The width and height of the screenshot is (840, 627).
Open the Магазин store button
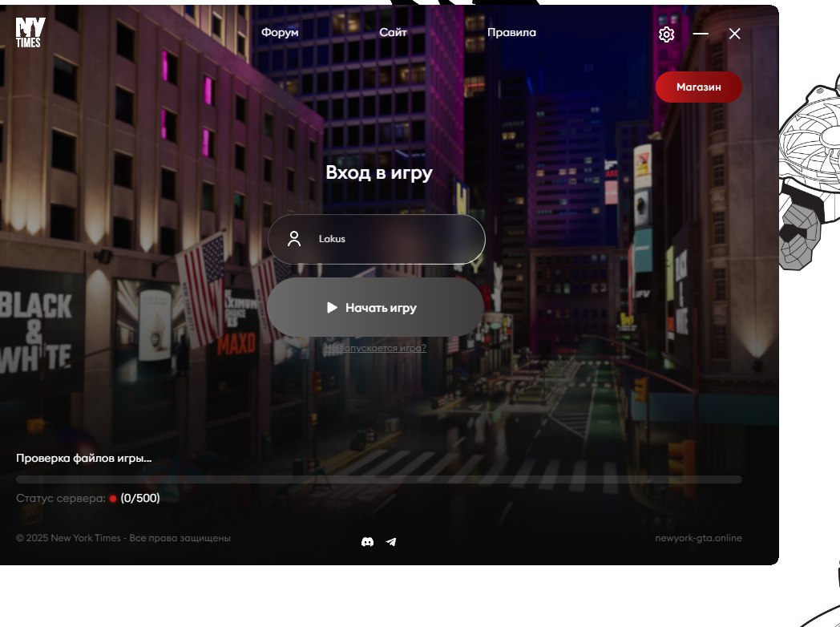[699, 87]
